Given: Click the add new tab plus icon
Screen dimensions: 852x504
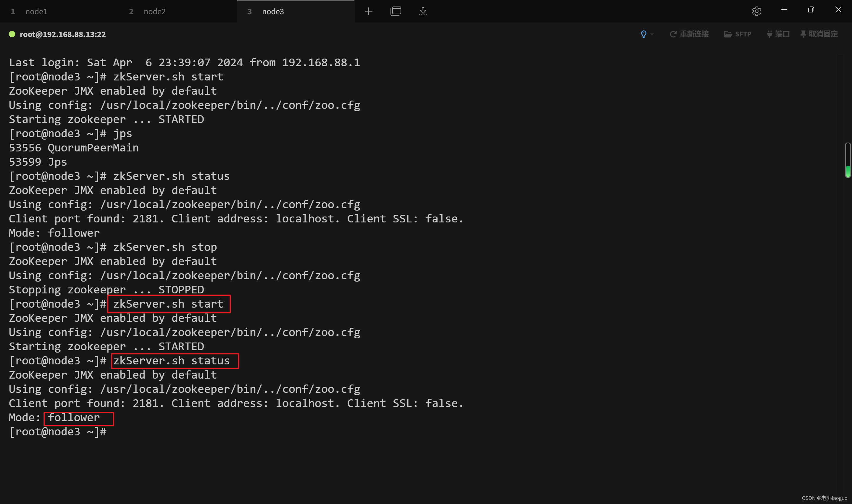Looking at the screenshot, I should click(368, 12).
